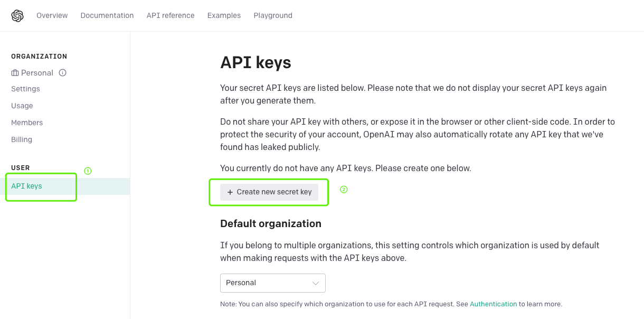Expand the Personal dropdown chevron arrow
The height and width of the screenshot is (319, 644).
(316, 283)
